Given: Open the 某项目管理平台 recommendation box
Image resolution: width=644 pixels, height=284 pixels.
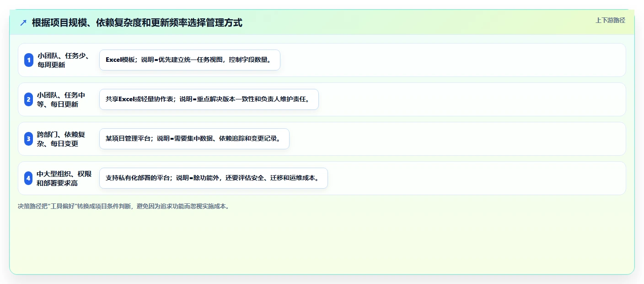Looking at the screenshot, I should click(x=194, y=139).
